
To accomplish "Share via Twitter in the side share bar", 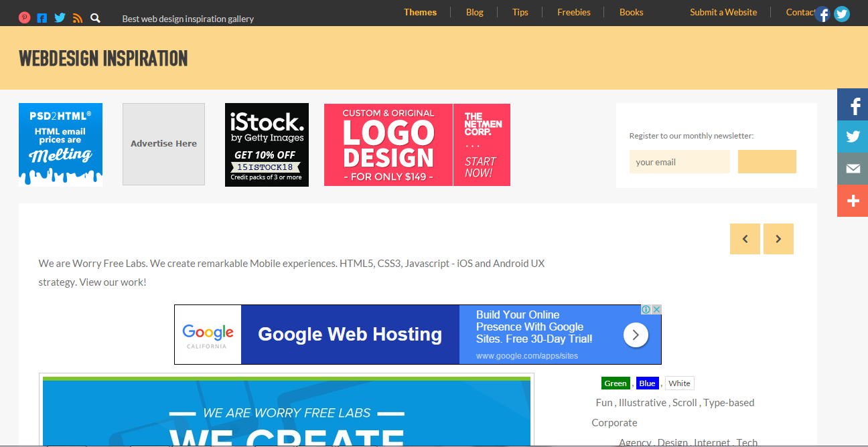I will coord(853,137).
